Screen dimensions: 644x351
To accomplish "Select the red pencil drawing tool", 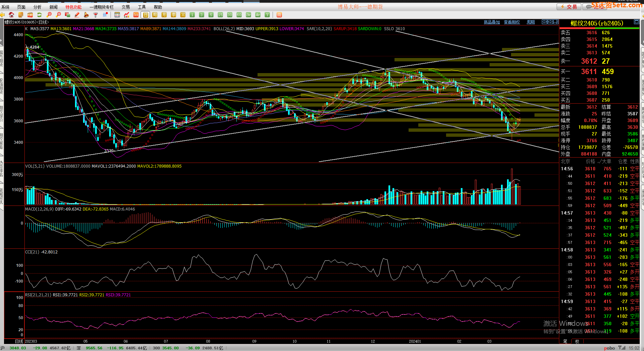I will (x=77, y=15).
